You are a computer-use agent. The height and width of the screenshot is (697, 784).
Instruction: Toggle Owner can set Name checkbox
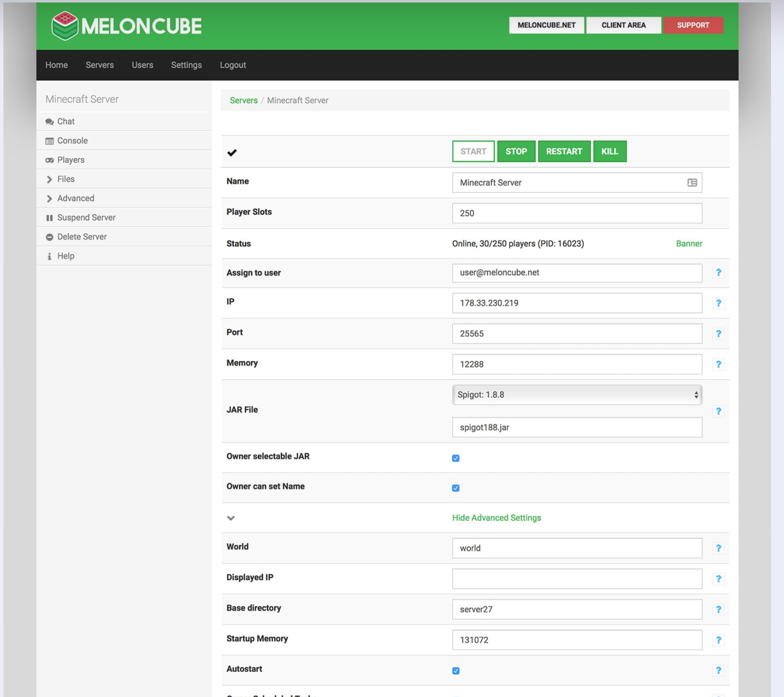[x=456, y=488]
